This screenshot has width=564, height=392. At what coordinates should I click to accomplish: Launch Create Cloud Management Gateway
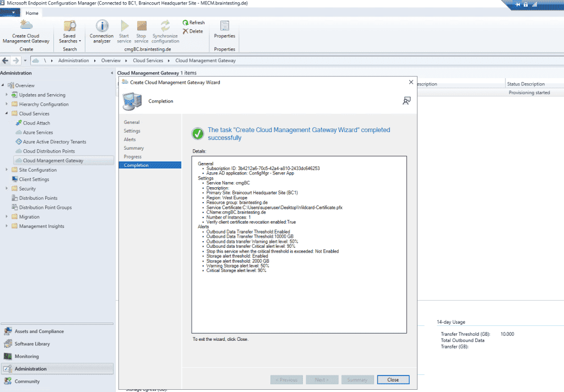(25, 30)
